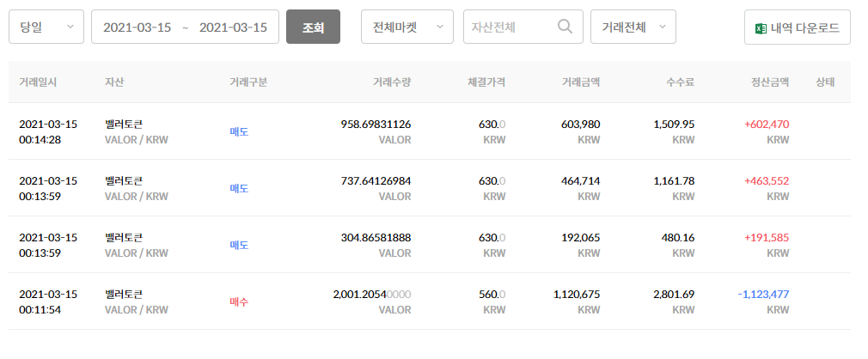The width and height of the screenshot is (868, 359).
Task: Open the 거래전체 trade type dropdown
Action: 633,27
